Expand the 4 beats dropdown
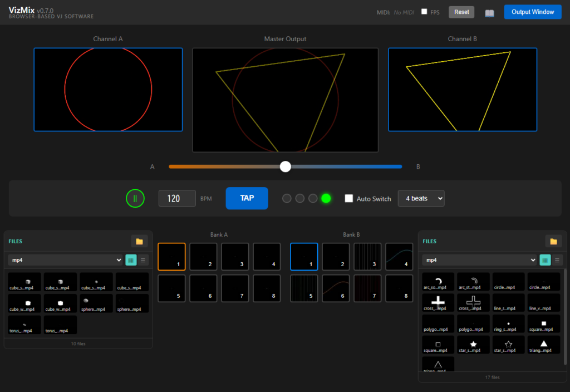This screenshot has height=392, width=570. (x=421, y=198)
